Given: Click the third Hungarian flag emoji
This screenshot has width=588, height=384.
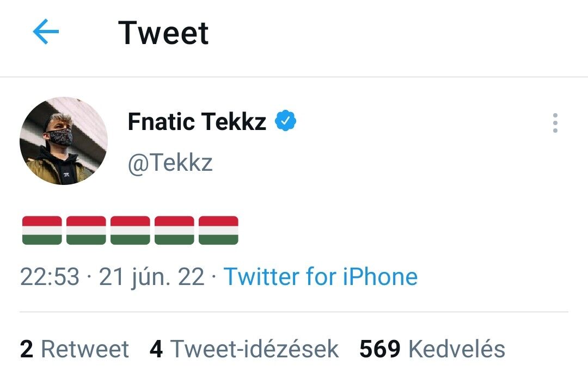Looking at the screenshot, I should tap(130, 230).
